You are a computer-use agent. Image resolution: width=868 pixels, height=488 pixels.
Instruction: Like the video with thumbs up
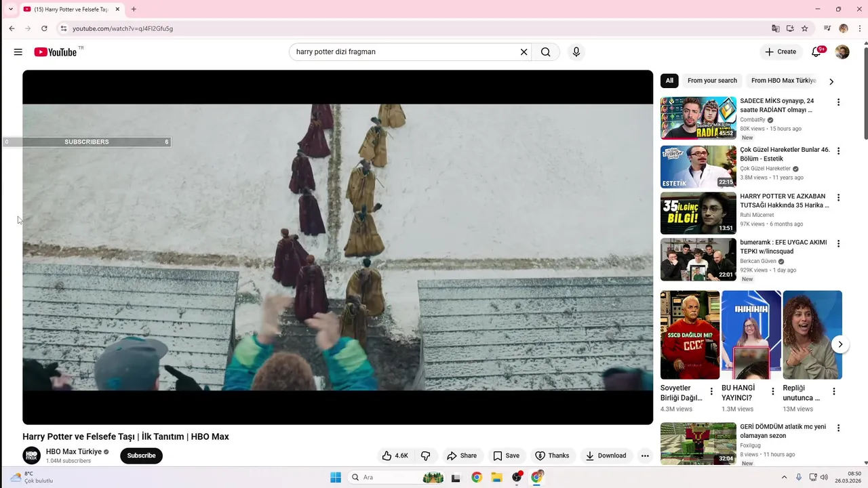point(395,455)
